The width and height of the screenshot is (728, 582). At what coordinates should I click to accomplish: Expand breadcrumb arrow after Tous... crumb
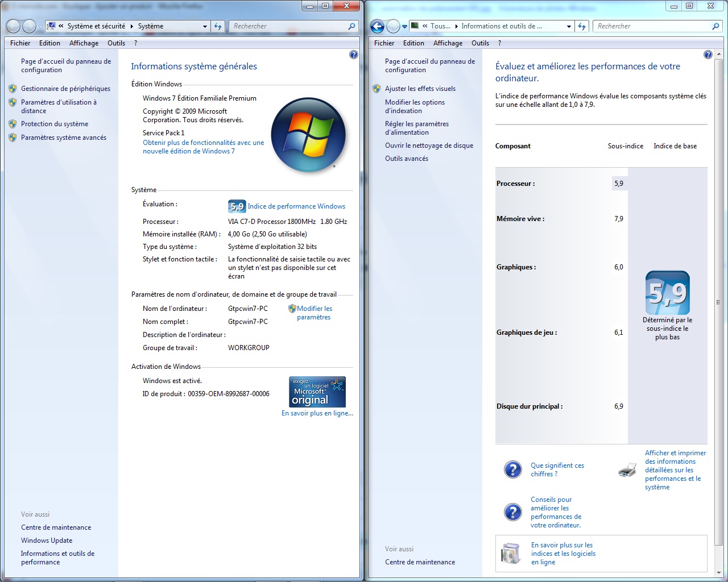(456, 26)
